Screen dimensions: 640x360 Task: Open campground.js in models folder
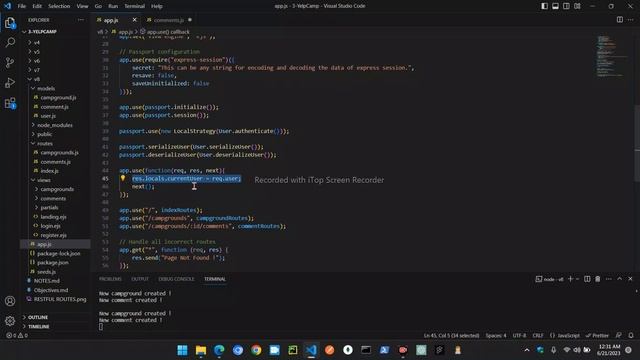58,98
